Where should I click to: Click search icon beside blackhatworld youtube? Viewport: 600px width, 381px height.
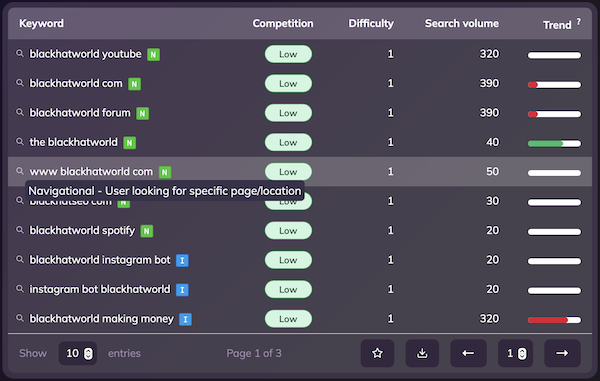pos(20,54)
